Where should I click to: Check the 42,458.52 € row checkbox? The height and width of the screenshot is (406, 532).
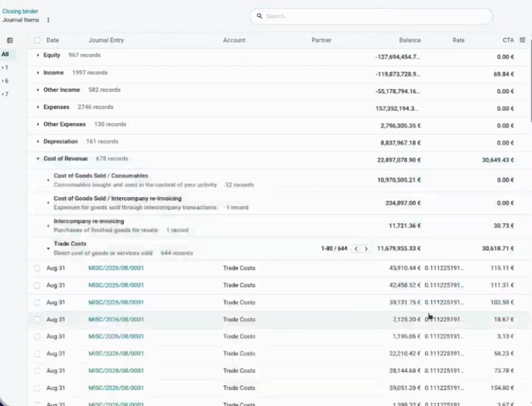pyautogui.click(x=37, y=285)
